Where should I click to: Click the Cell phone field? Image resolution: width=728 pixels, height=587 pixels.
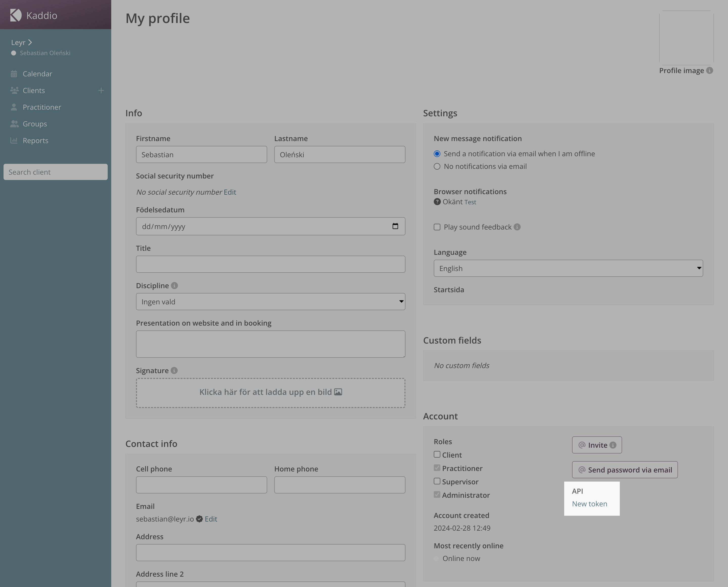(x=201, y=485)
